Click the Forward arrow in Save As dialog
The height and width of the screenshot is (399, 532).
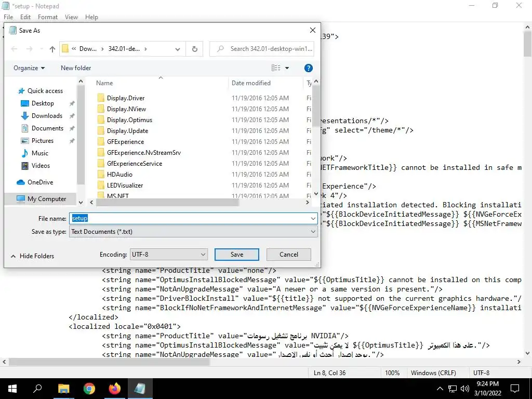click(30, 49)
